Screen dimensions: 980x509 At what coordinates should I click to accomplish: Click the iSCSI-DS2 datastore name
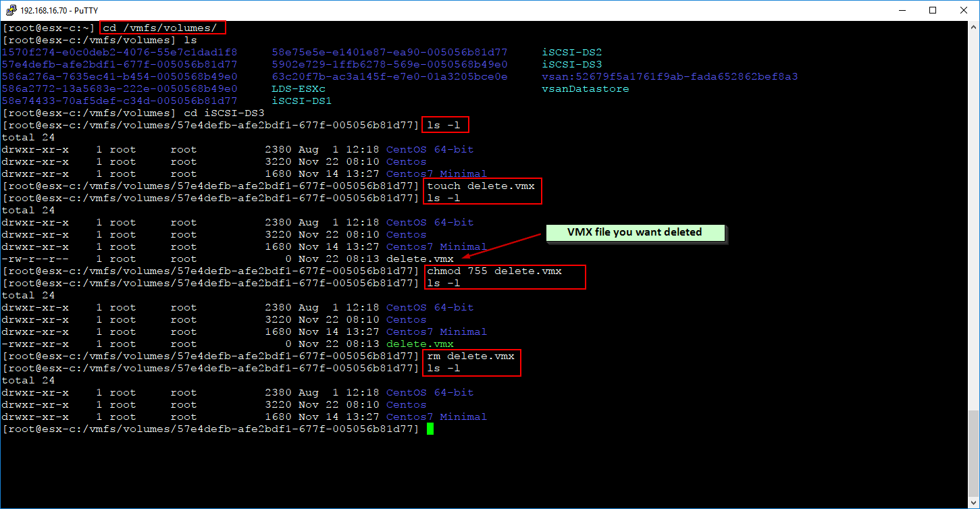pos(572,52)
